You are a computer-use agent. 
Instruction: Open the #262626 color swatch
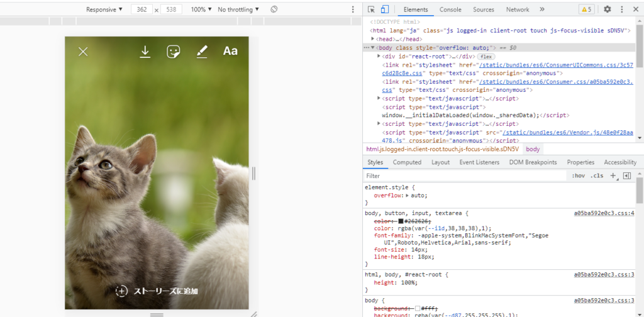click(401, 221)
